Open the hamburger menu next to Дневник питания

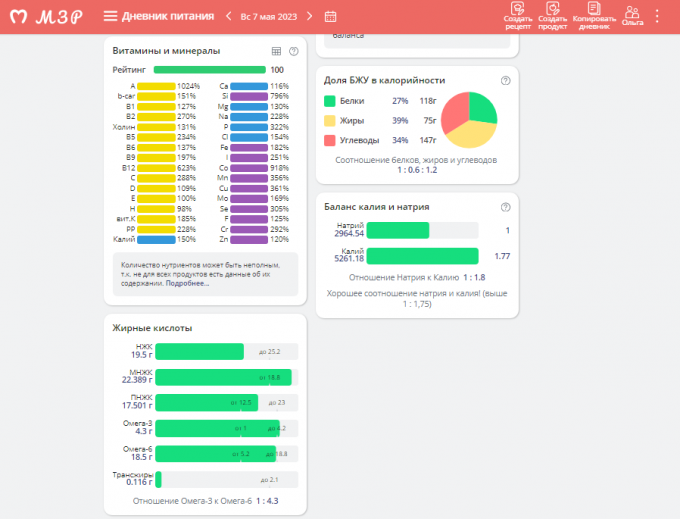(x=110, y=17)
